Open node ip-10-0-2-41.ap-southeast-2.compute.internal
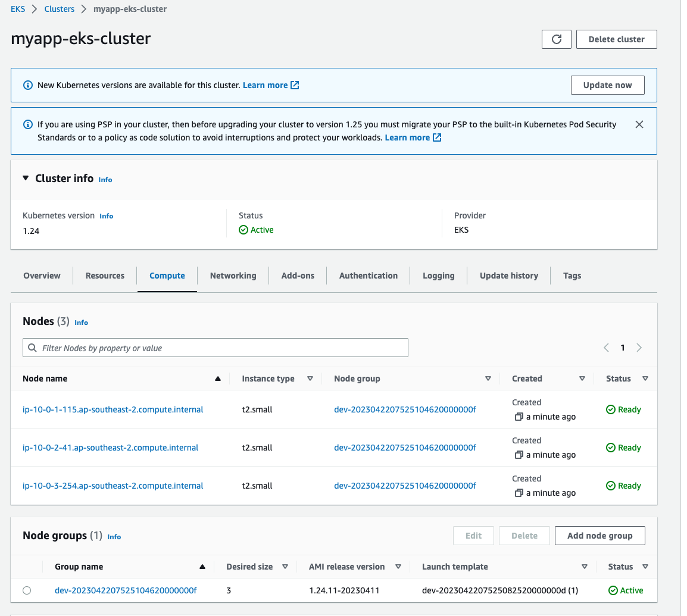687x616 pixels. (x=110, y=448)
